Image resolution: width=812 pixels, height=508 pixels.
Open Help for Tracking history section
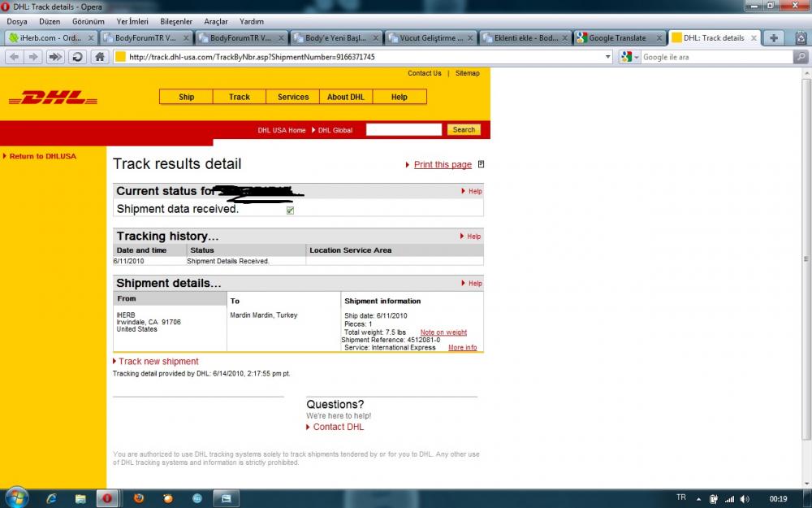(474, 237)
